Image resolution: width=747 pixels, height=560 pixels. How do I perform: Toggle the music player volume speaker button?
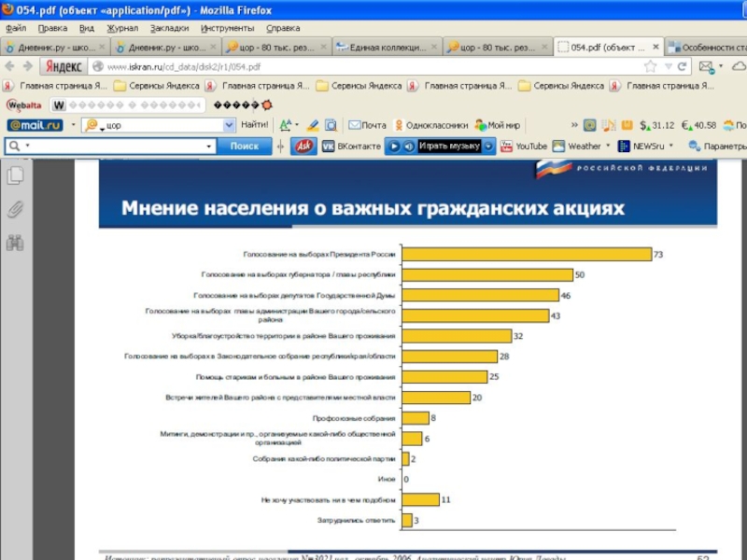point(409,146)
